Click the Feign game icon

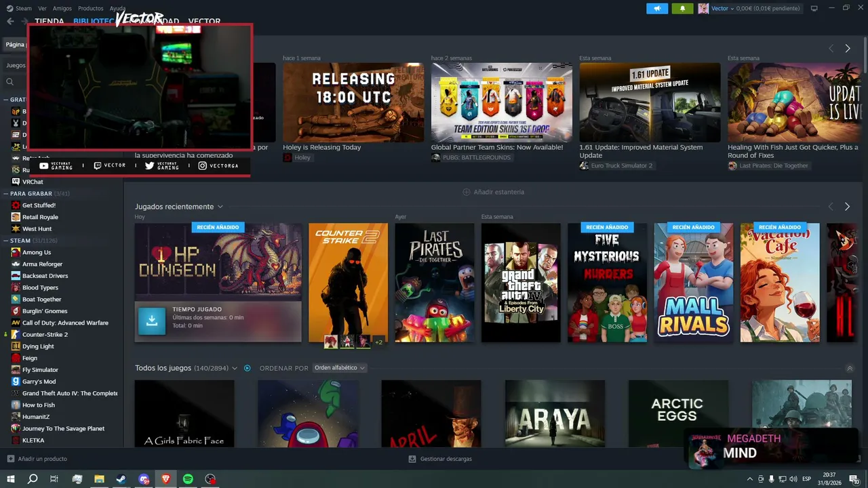pos(16,358)
